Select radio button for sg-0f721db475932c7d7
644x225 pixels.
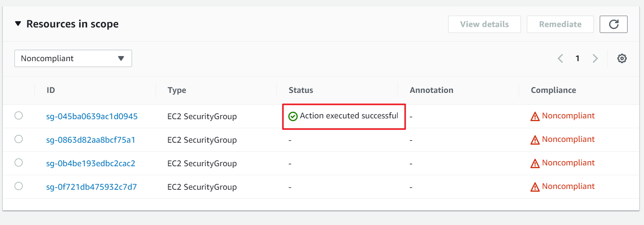click(18, 186)
